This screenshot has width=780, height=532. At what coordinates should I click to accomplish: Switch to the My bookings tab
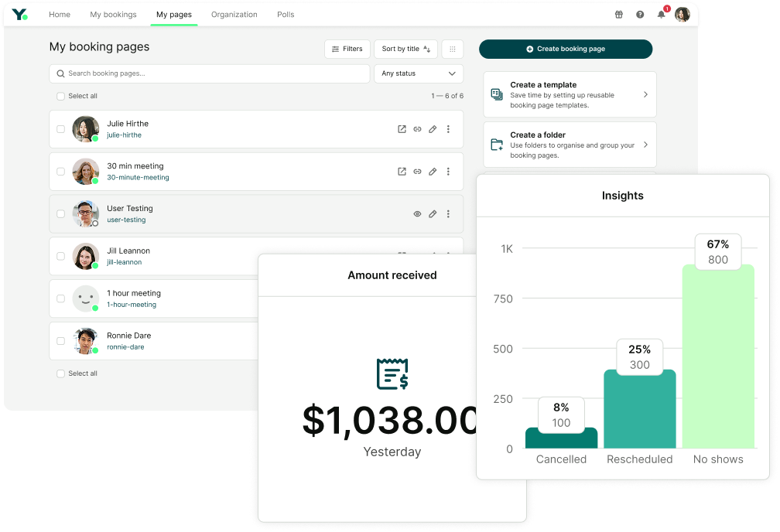coord(113,14)
